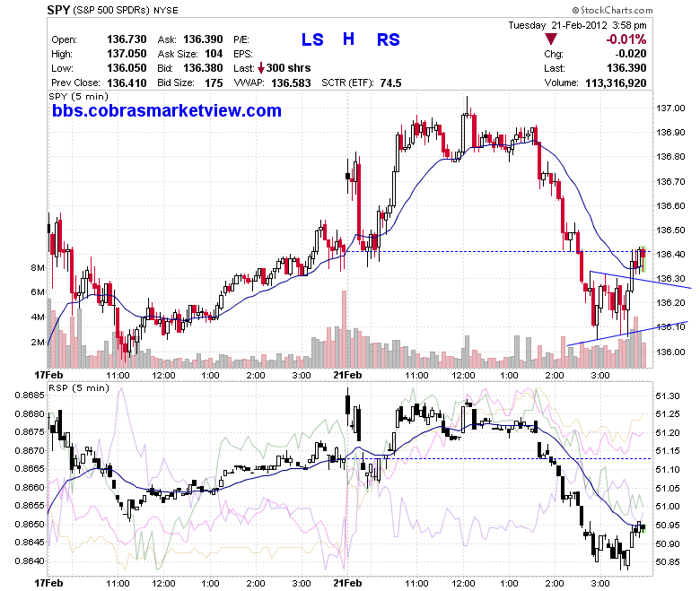Click the tallest pink volume bar at 21Feb open
Viewport: 700px width, 591px height.
[x=344, y=329]
